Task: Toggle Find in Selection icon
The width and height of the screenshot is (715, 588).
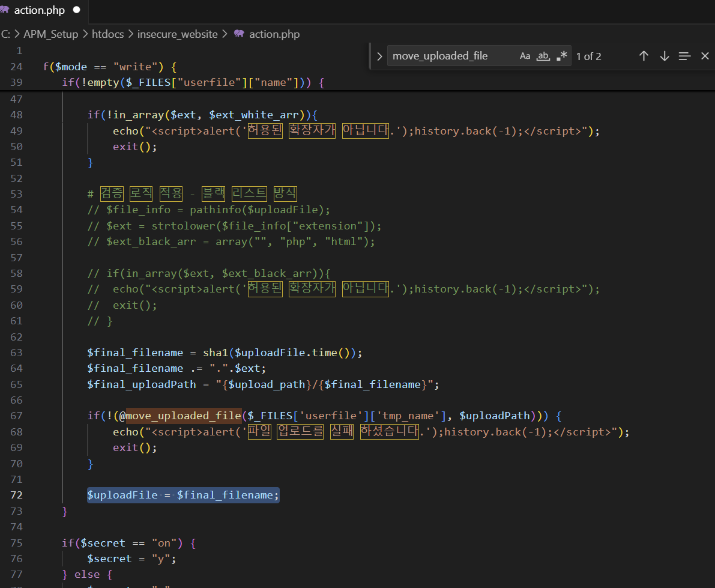Action: click(684, 56)
